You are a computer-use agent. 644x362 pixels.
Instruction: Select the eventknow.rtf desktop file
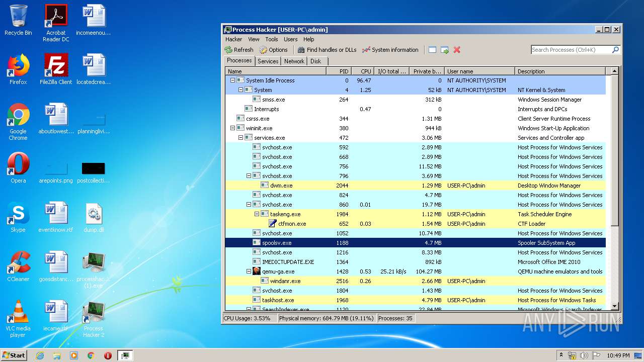pos(56,217)
